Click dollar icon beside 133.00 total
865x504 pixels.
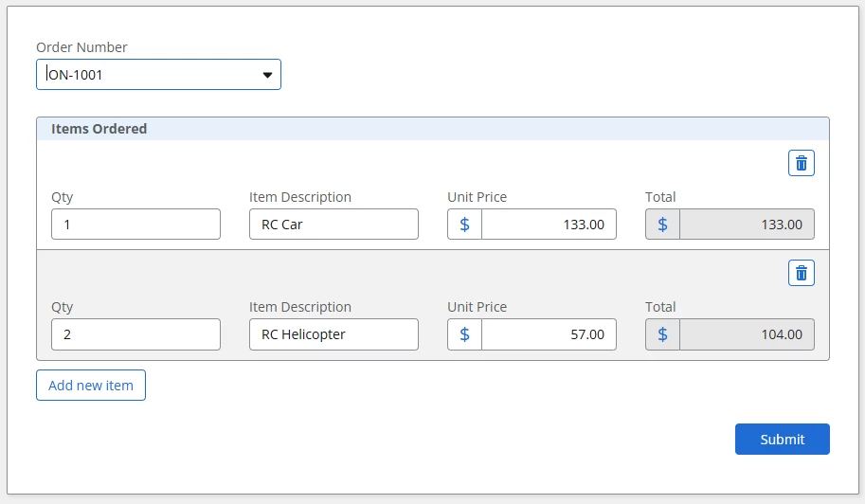[x=662, y=225]
